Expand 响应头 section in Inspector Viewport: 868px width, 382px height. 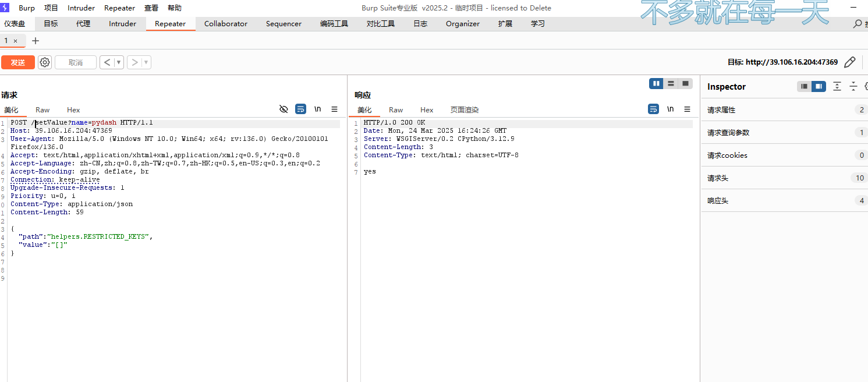pos(784,200)
